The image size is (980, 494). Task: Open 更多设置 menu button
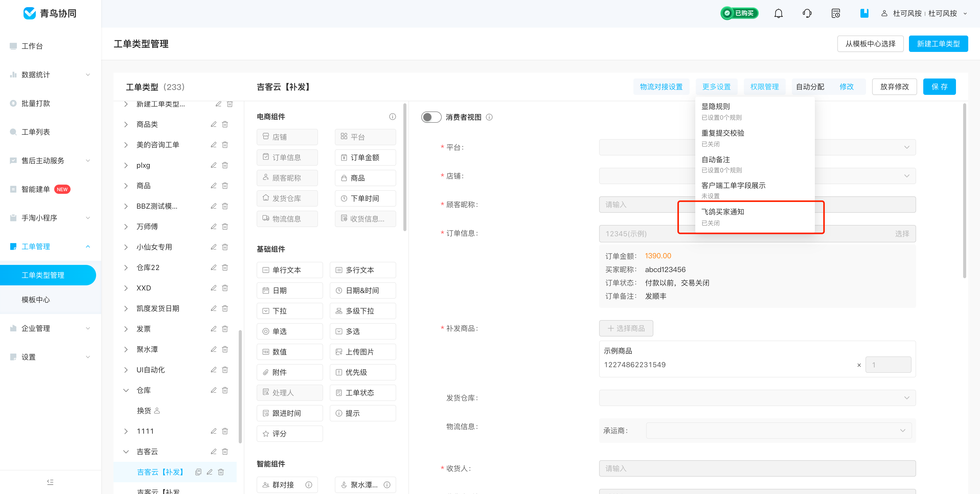(716, 87)
